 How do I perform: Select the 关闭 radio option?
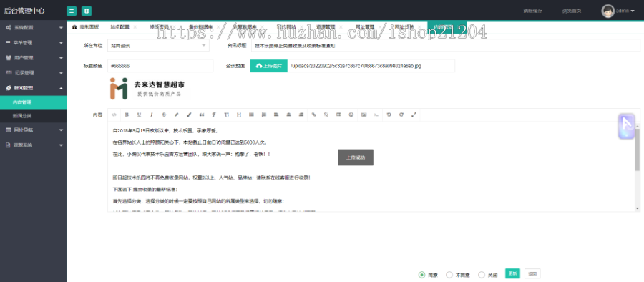click(x=482, y=275)
